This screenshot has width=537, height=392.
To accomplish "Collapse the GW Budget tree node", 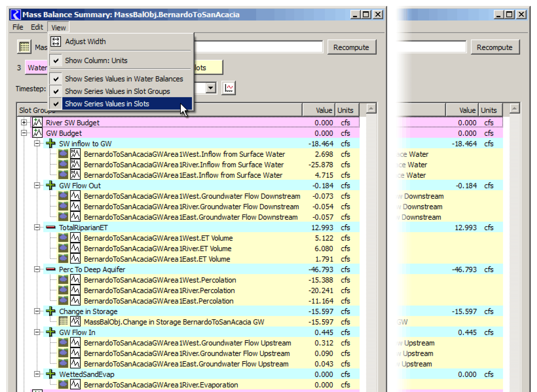I will pyautogui.click(x=24, y=133).
